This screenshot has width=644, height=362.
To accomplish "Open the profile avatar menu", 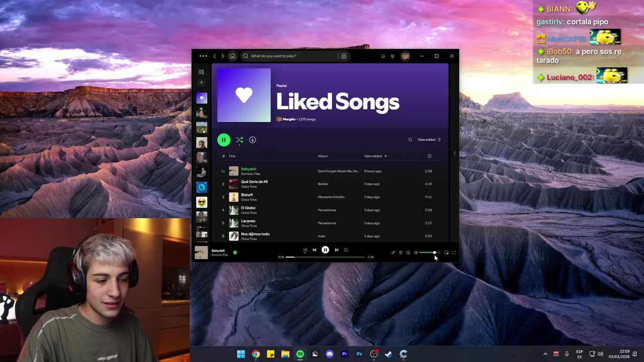I will 405,56.
